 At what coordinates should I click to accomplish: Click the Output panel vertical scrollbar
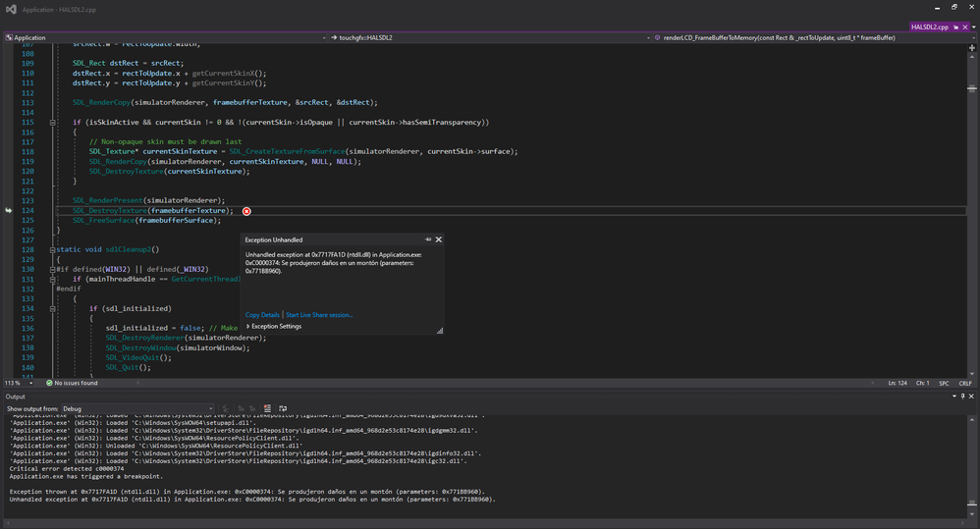click(972, 465)
